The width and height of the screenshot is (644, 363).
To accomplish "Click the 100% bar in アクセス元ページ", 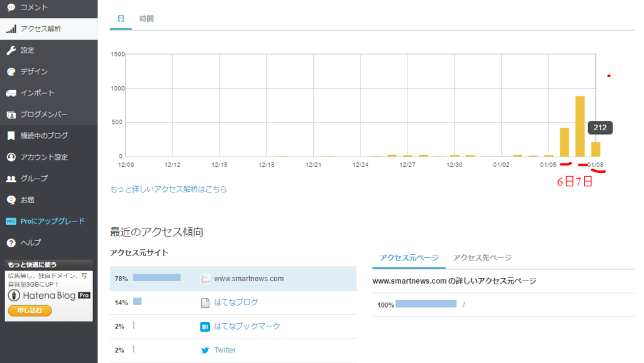I will pos(426,304).
